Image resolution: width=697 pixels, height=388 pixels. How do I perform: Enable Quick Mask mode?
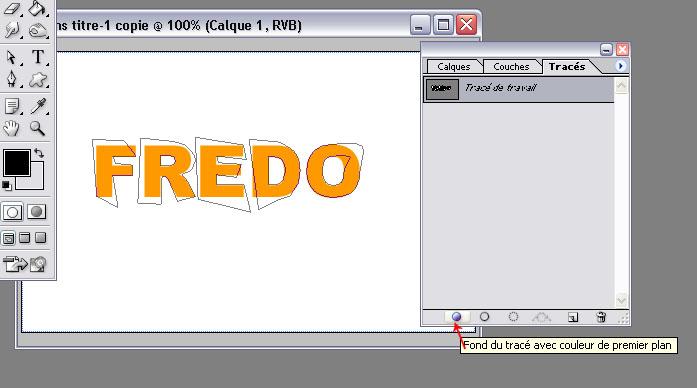36,212
